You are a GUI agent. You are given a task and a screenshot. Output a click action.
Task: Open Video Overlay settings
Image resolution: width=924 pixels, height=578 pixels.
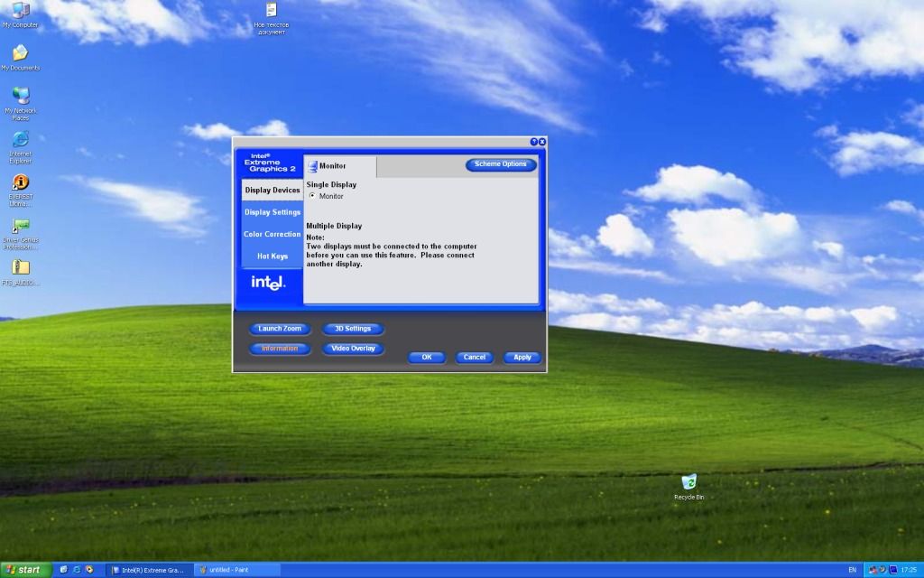[x=353, y=349]
